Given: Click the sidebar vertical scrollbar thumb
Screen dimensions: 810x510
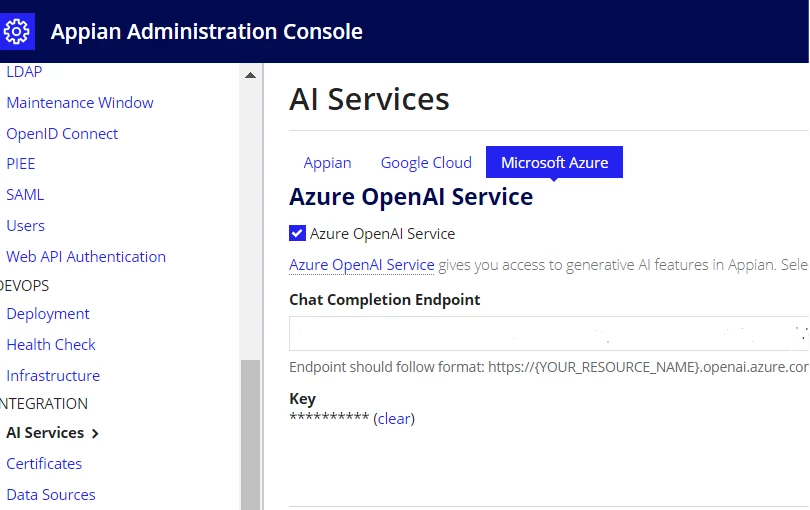Looking at the screenshot, I should (x=251, y=435).
